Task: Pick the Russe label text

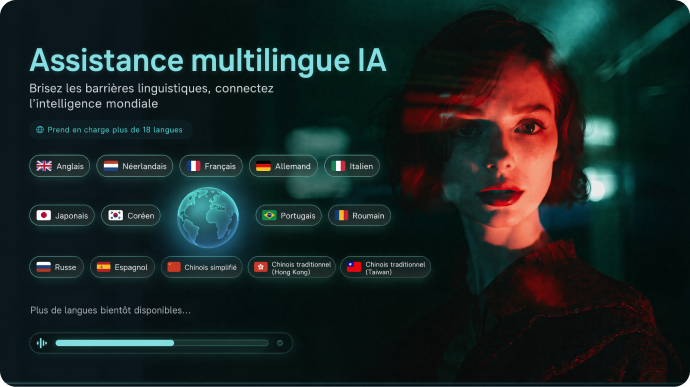Action: pyautogui.click(x=66, y=267)
